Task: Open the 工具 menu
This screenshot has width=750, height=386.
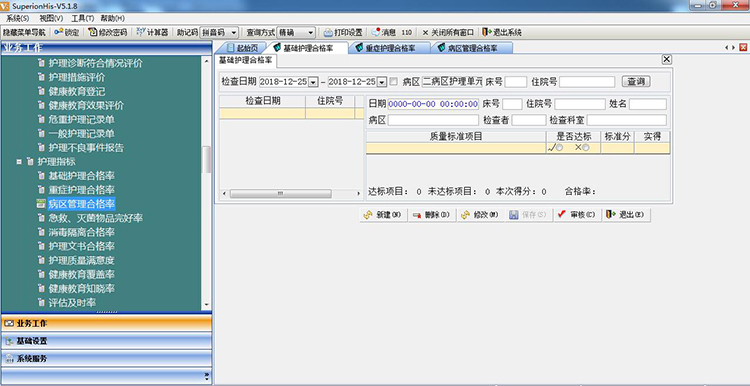Action: (82, 18)
